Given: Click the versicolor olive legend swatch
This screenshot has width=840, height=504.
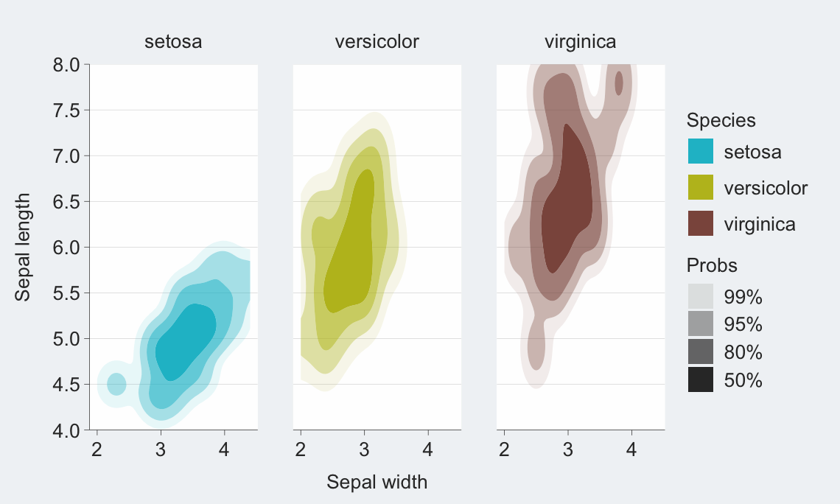Looking at the screenshot, I should (x=701, y=187).
